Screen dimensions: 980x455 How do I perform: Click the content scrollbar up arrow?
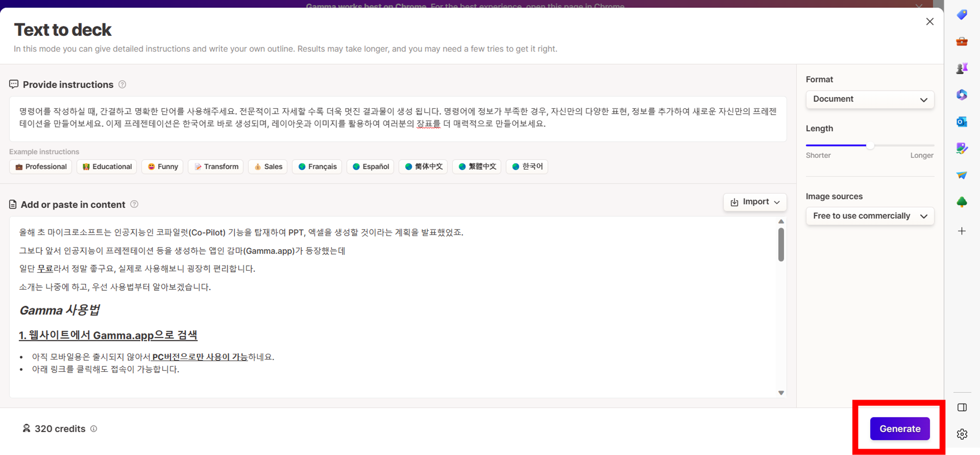tap(781, 222)
